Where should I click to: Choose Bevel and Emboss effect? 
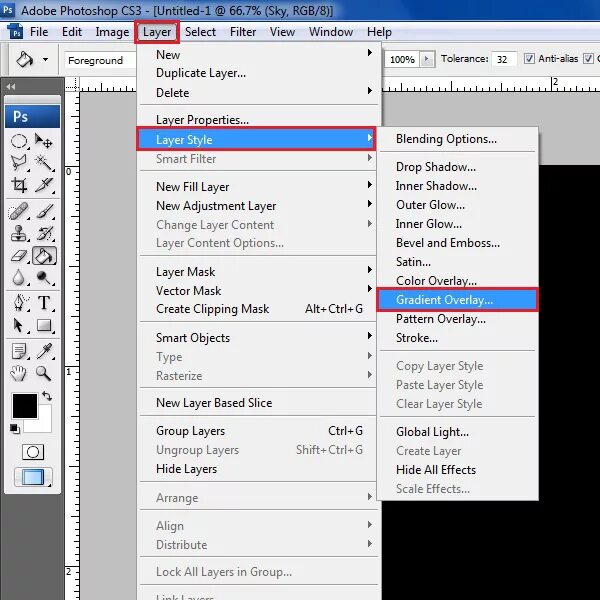[457, 243]
